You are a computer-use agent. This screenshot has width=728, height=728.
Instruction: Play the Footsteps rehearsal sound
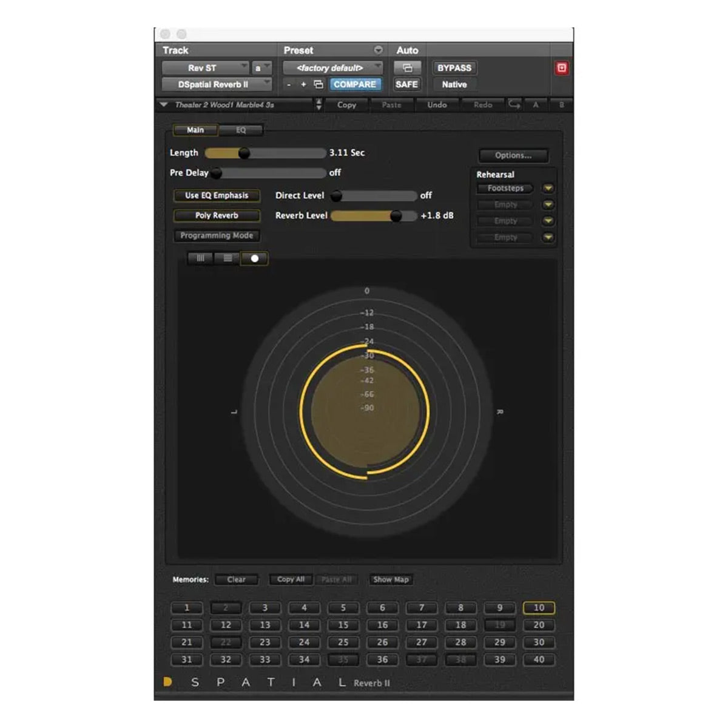505,189
